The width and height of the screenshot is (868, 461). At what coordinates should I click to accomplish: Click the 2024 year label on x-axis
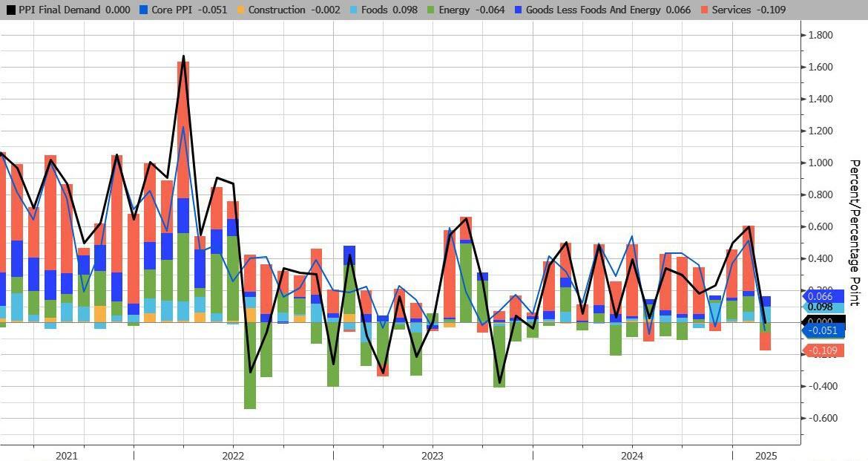point(632,455)
